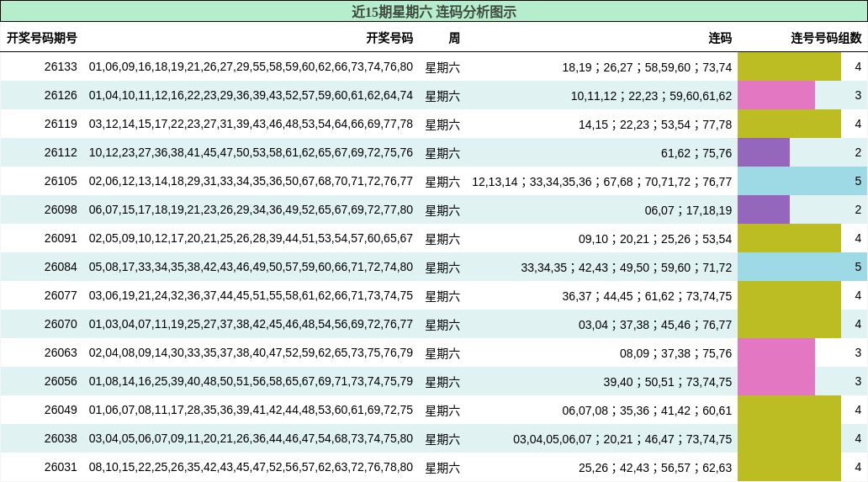Click the pink bar in row 26056
Viewport: 868px width, 482px height.
[x=776, y=381]
